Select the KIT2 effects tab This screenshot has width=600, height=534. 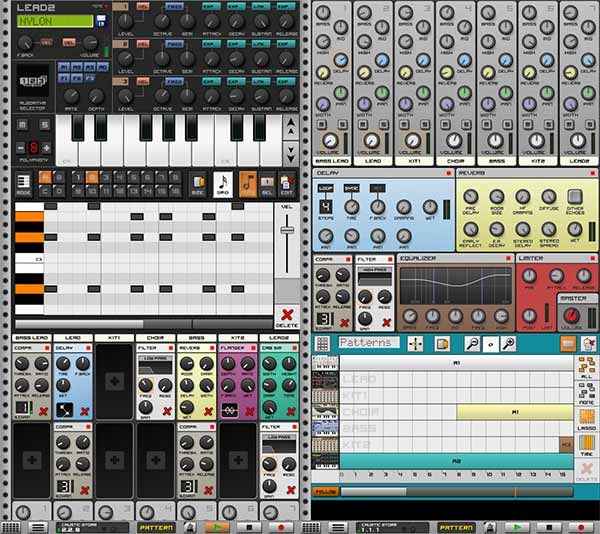[x=238, y=338]
